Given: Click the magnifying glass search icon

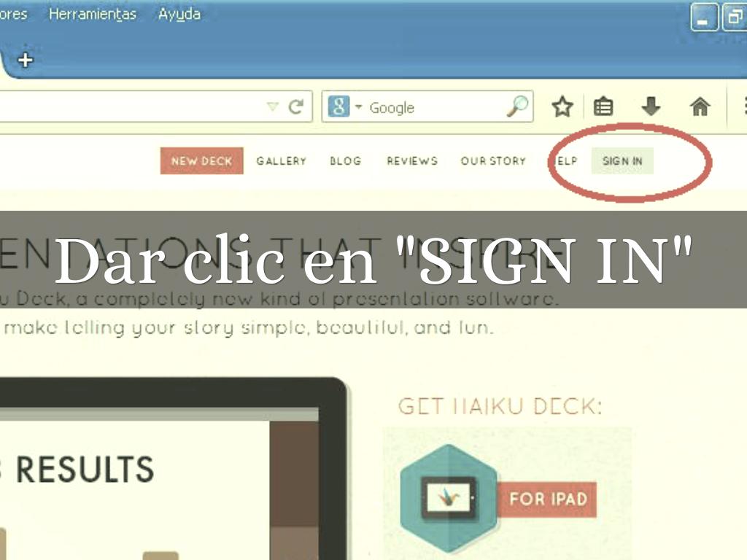Looking at the screenshot, I should point(517,106).
